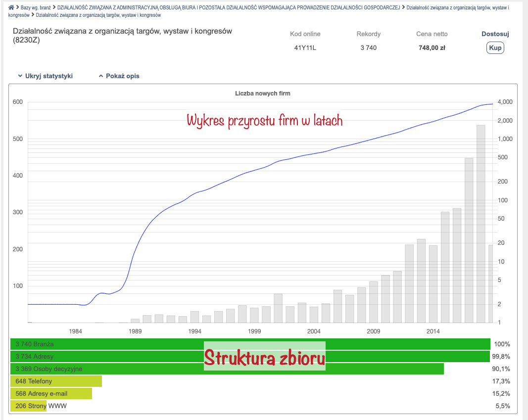Click the 2014 label on the chart axis
This screenshot has width=528, height=420.
coord(433,331)
